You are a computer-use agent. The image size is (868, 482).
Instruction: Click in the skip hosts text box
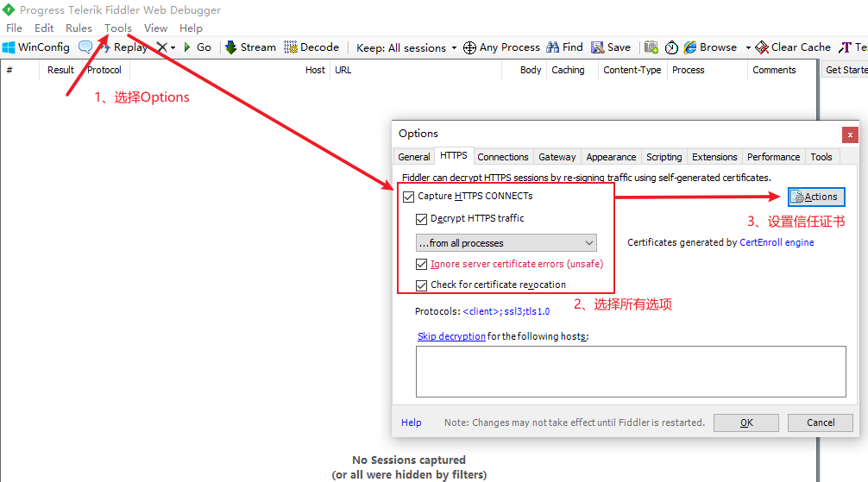pos(631,372)
